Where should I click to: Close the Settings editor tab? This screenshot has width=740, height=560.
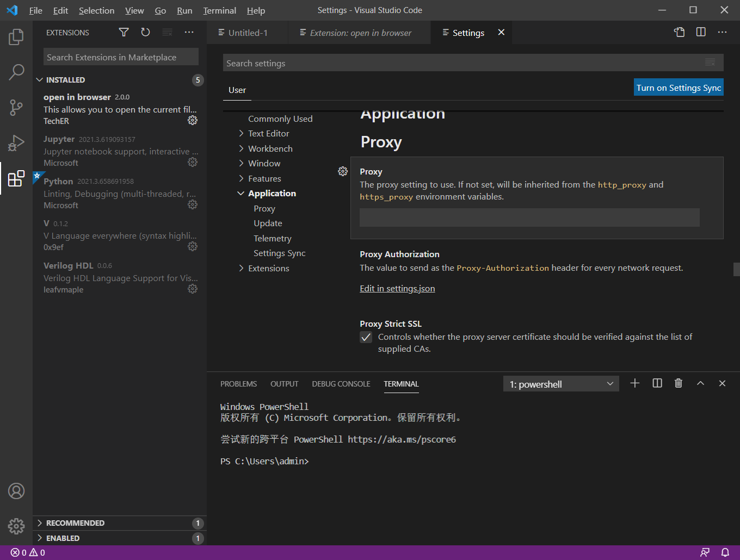(501, 33)
